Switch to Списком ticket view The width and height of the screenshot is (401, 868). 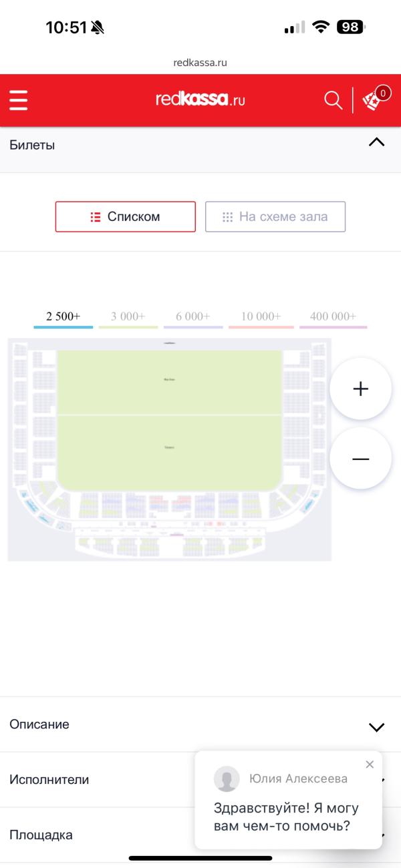pos(126,216)
